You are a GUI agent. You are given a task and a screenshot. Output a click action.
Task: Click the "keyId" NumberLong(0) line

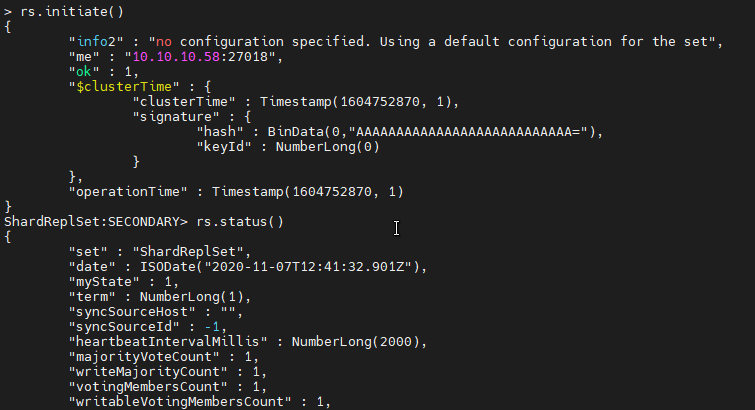[x=288, y=146]
